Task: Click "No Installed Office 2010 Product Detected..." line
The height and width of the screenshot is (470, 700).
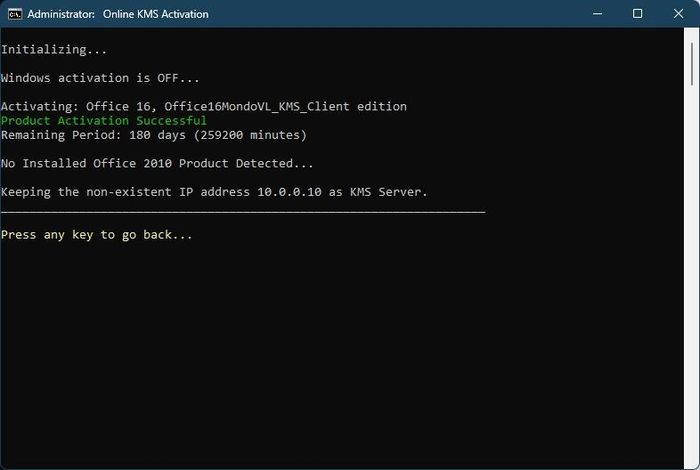Action: [x=157, y=163]
